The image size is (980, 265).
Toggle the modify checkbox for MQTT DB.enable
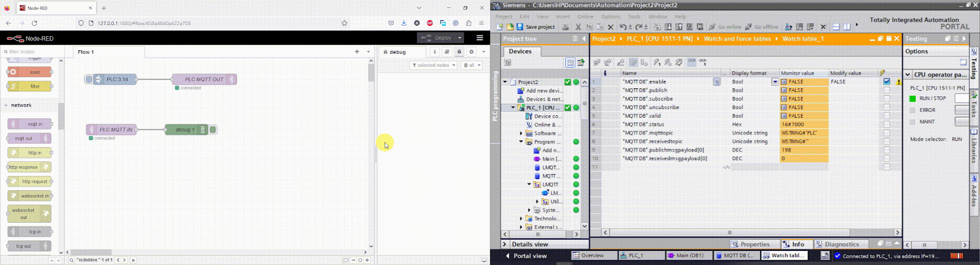click(886, 82)
